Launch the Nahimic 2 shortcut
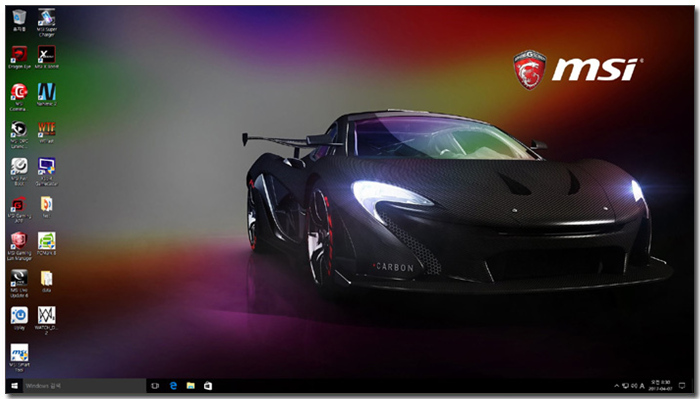700x399 pixels. point(46,95)
